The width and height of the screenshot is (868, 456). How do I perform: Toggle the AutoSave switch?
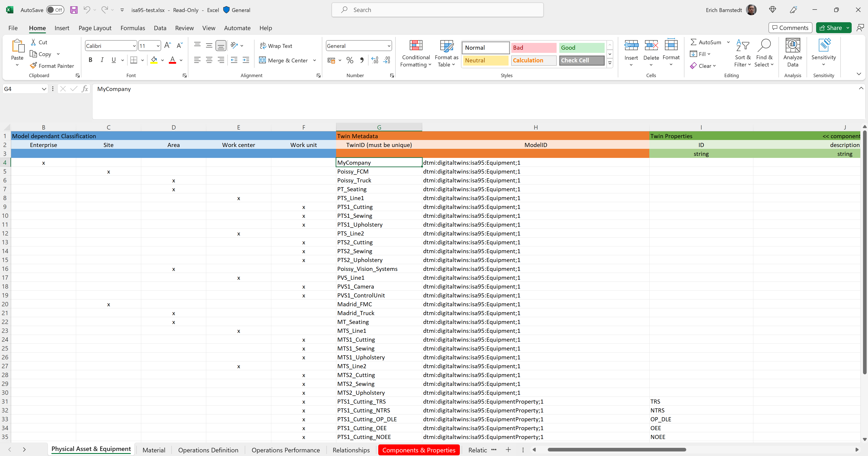click(x=55, y=10)
